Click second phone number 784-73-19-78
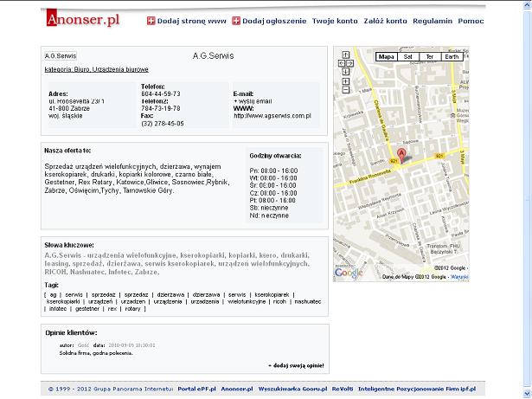The width and height of the screenshot is (532, 399). [161, 109]
